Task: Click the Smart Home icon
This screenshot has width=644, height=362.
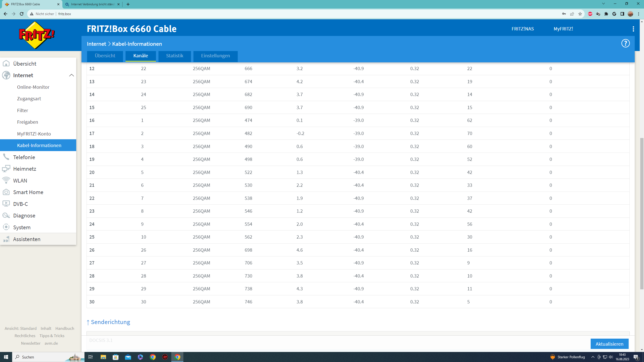Action: [6, 192]
